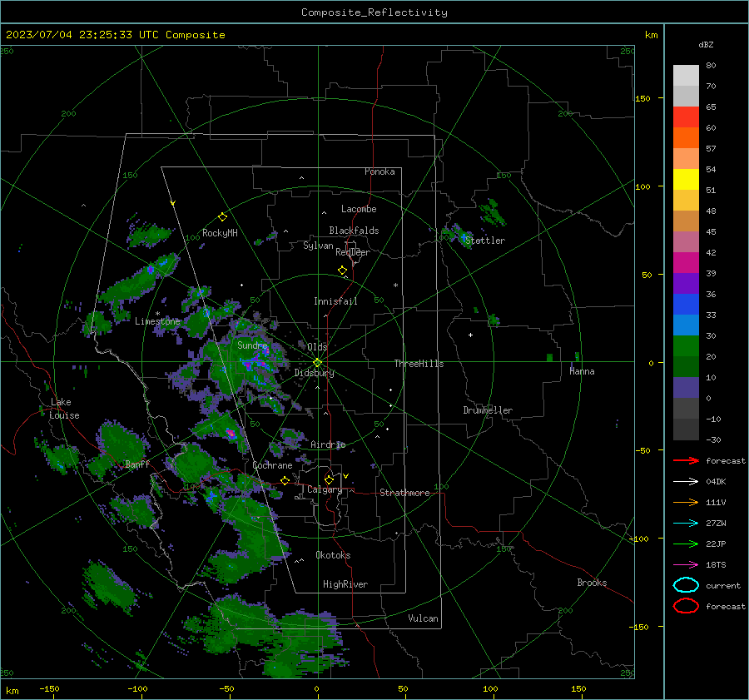The width and height of the screenshot is (749, 700).
Task: Click the Okotoks city label
Action: (x=333, y=555)
